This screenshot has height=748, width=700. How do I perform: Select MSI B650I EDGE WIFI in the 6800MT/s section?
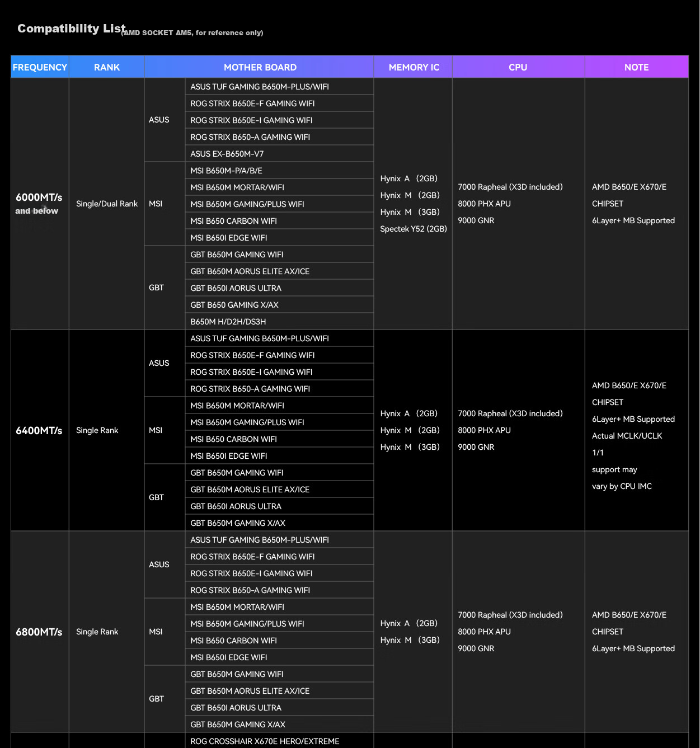coord(279,657)
